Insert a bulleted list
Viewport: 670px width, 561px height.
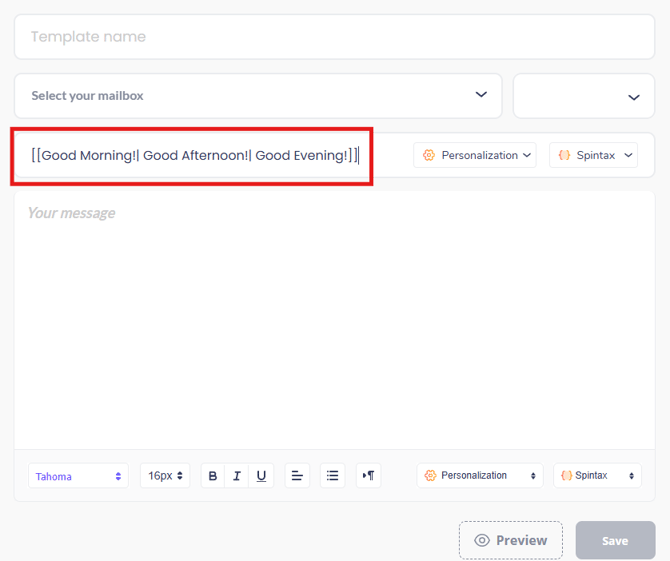[333, 476]
